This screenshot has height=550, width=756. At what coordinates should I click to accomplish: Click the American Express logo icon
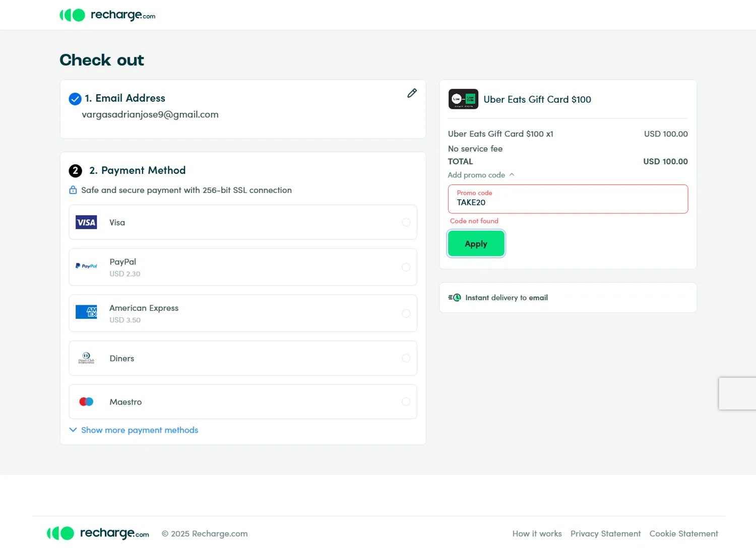click(86, 312)
